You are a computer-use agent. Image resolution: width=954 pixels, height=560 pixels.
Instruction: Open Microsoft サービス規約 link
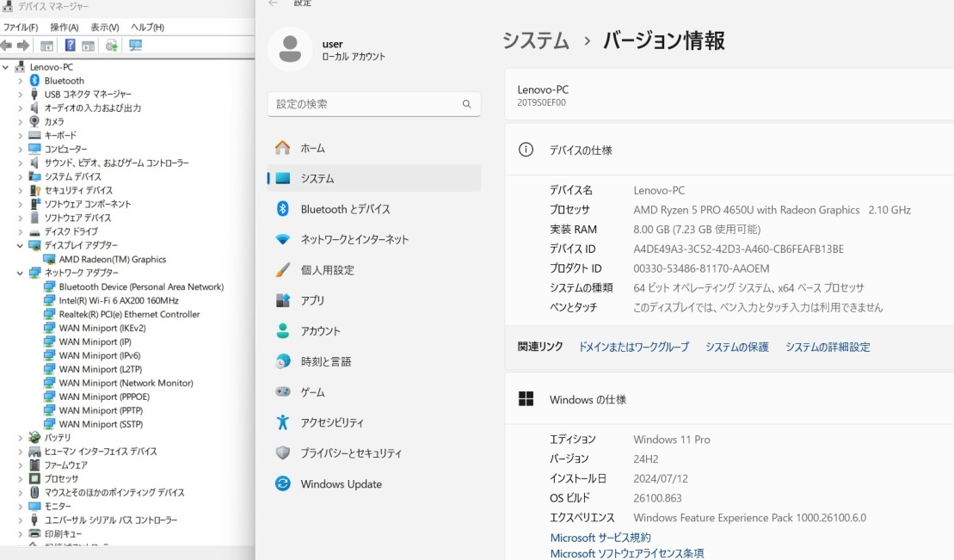point(600,538)
